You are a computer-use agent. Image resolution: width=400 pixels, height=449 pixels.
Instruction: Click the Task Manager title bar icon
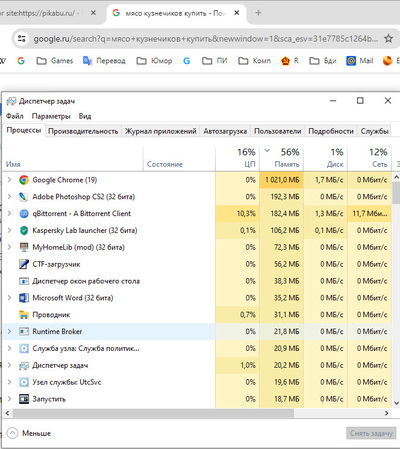click(11, 101)
